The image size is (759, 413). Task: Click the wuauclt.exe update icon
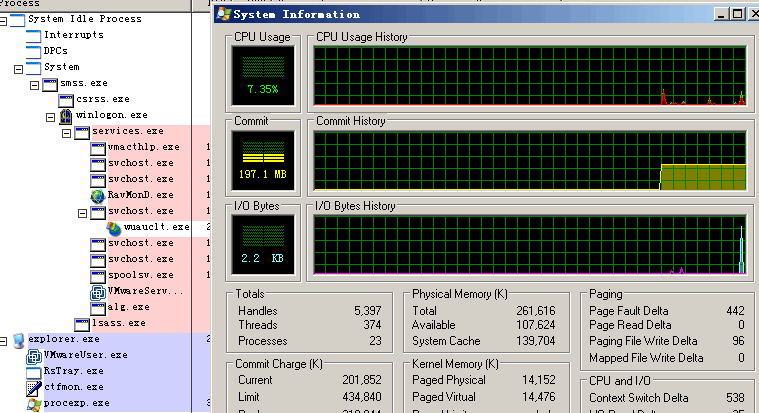[113, 228]
